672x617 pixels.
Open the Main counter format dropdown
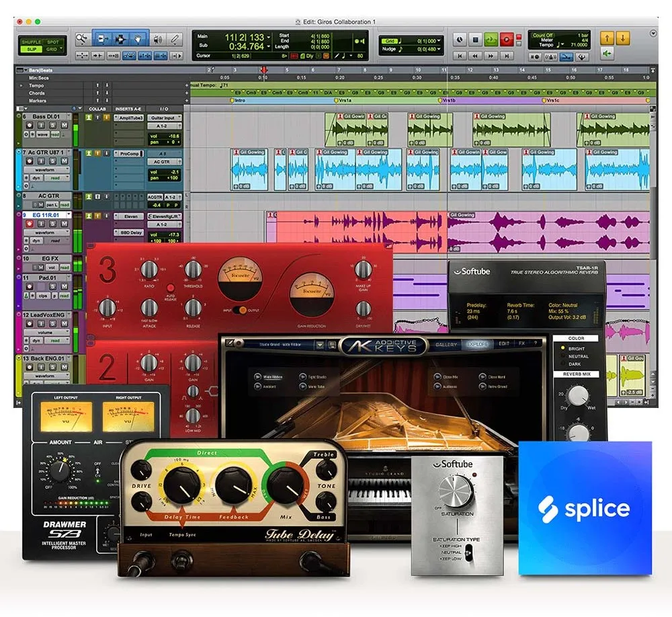[x=268, y=38]
